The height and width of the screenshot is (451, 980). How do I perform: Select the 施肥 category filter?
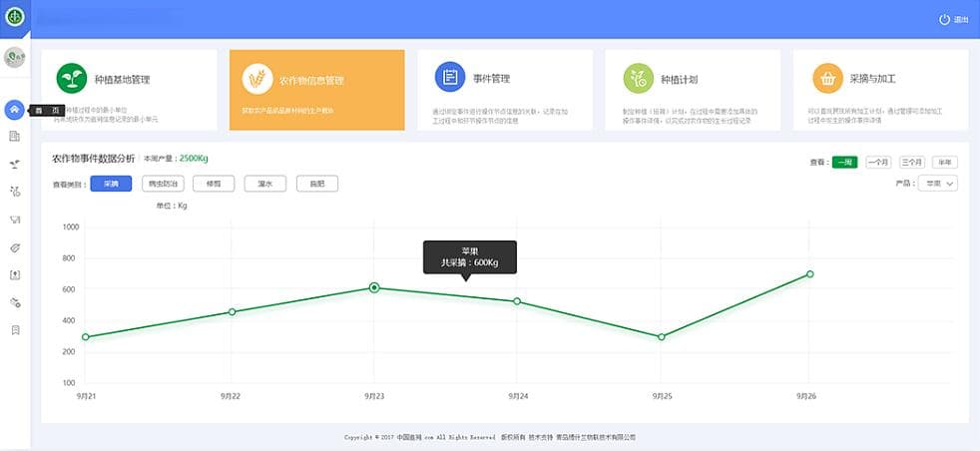coord(317,184)
